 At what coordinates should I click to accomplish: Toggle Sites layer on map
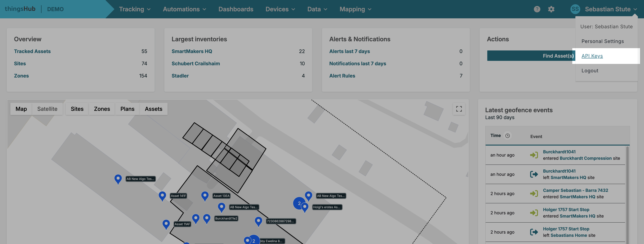[x=77, y=109]
